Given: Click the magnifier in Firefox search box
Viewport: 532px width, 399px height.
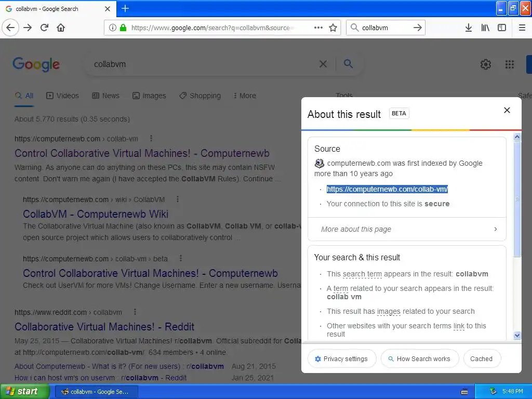Looking at the screenshot, I should coord(354,28).
